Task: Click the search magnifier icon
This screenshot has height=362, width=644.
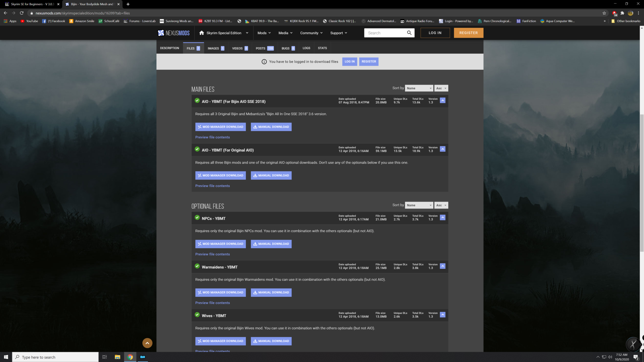Action: (409, 33)
